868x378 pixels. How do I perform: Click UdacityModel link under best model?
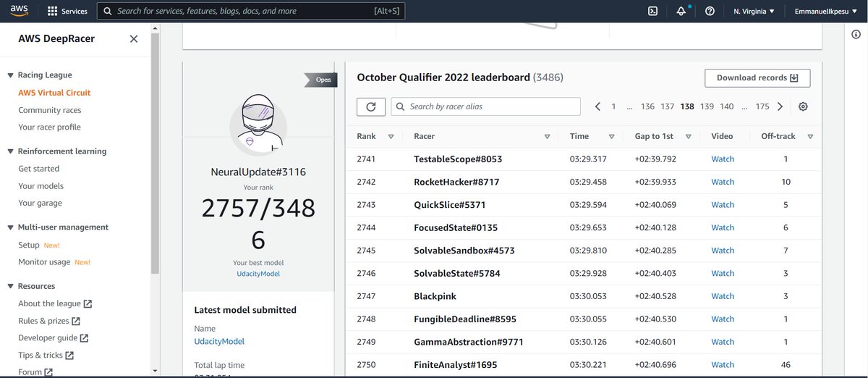[258, 274]
